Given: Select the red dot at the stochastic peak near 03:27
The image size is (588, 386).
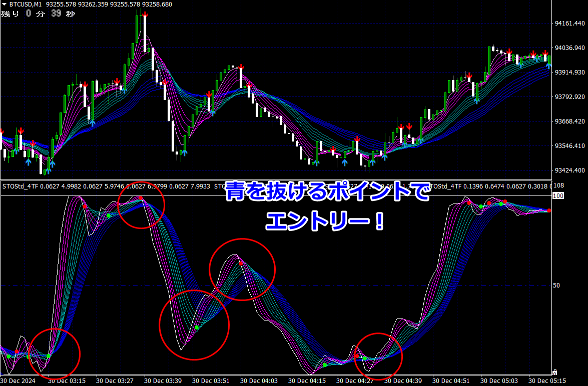Looking at the screenshot, I should click(141, 198).
